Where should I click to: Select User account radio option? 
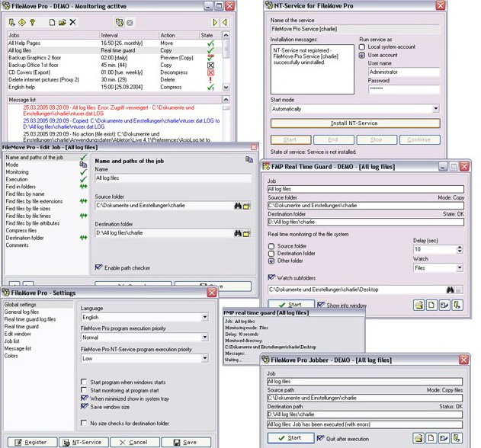(x=362, y=55)
